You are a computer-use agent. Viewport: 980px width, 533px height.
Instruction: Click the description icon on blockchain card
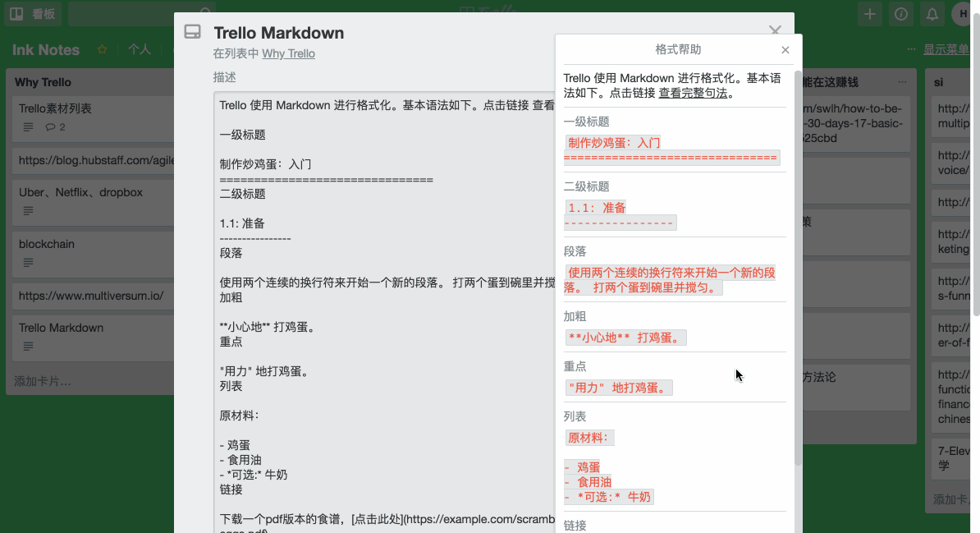pyautogui.click(x=28, y=263)
